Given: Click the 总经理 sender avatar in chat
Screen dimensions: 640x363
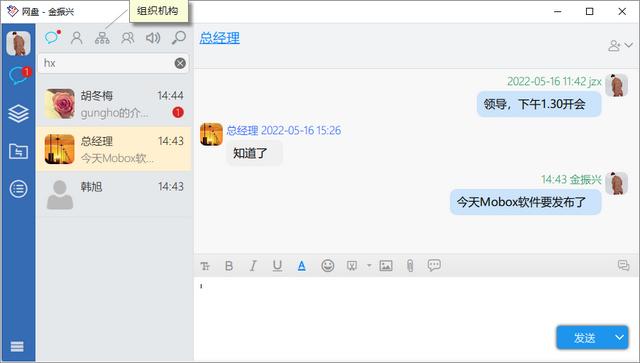Looking at the screenshot, I should click(x=211, y=134).
